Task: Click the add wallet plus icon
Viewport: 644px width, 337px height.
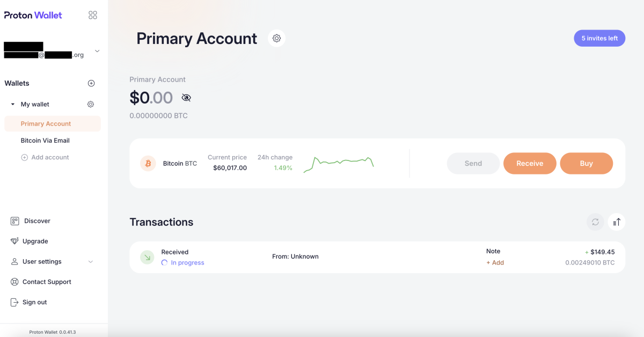Action: click(91, 83)
